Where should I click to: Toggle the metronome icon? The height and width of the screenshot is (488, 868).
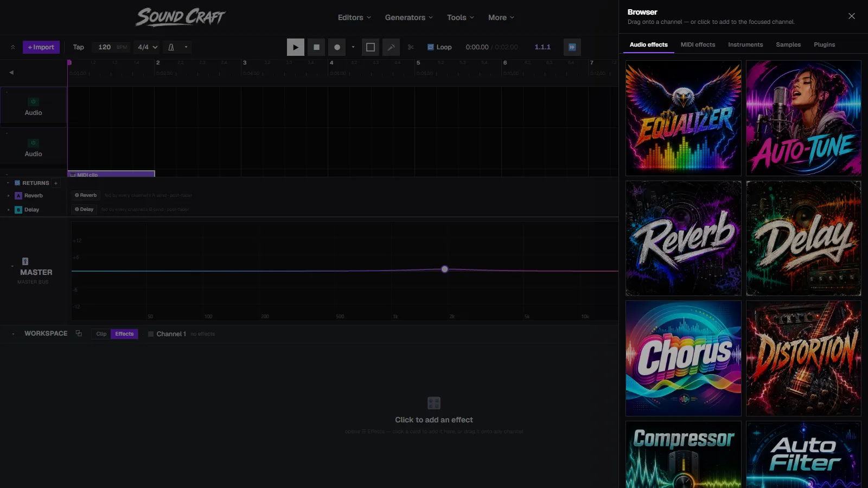171,47
